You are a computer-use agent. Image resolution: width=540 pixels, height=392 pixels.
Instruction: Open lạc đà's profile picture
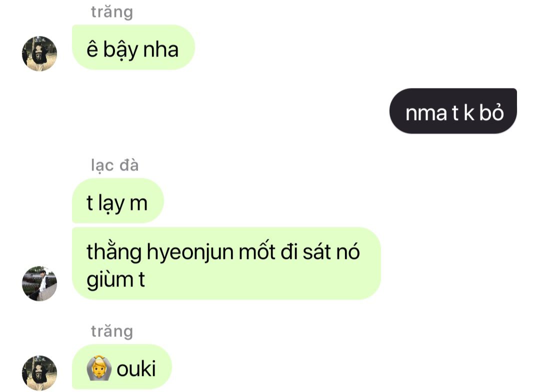pos(39,283)
